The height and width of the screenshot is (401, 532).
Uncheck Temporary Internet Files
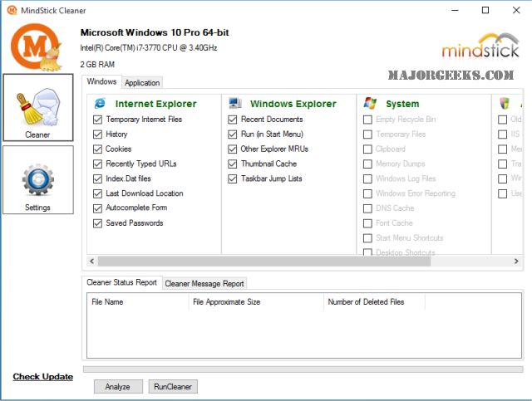tap(98, 120)
